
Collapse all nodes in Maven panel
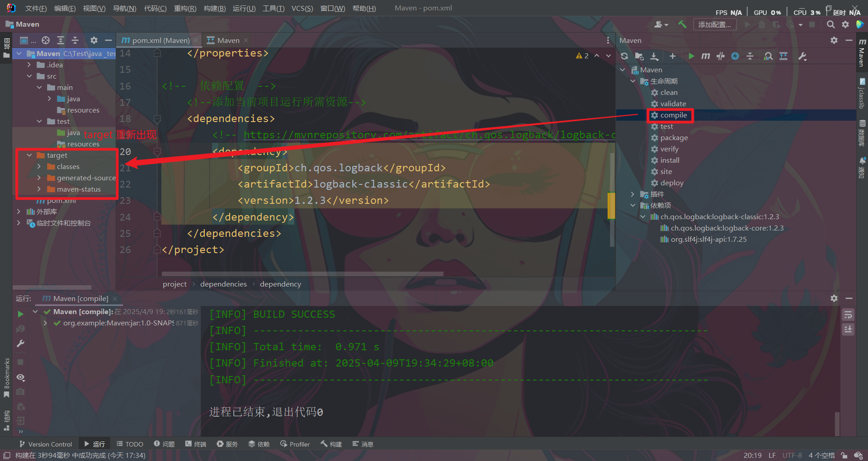pos(750,56)
